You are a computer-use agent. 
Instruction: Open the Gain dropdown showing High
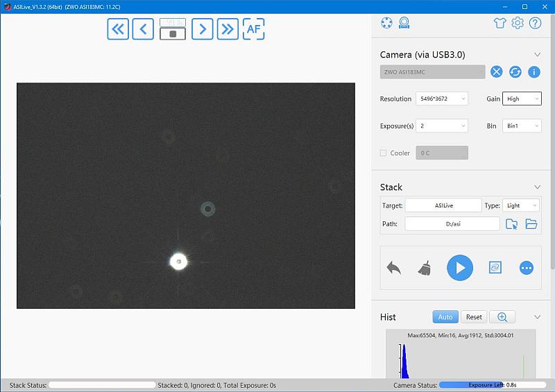pyautogui.click(x=522, y=99)
